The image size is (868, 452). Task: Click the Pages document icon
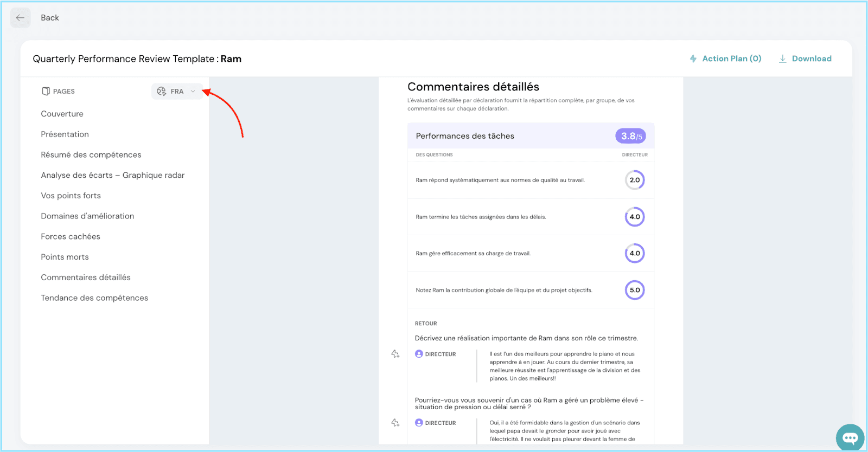click(46, 91)
